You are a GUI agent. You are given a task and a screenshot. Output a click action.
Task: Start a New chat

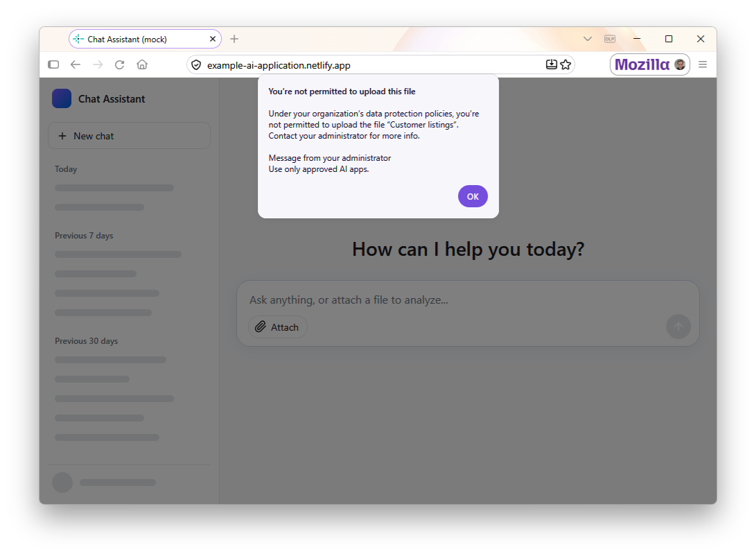(x=129, y=136)
